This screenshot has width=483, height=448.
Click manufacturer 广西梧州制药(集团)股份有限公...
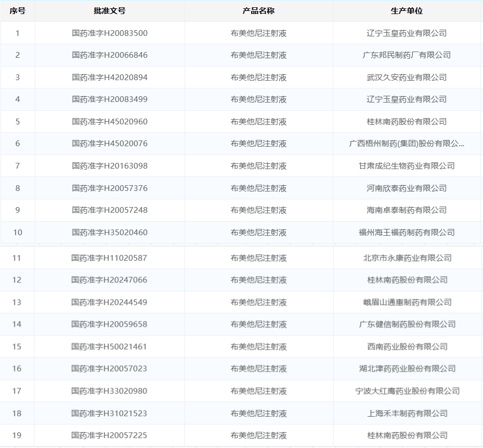tap(407, 144)
